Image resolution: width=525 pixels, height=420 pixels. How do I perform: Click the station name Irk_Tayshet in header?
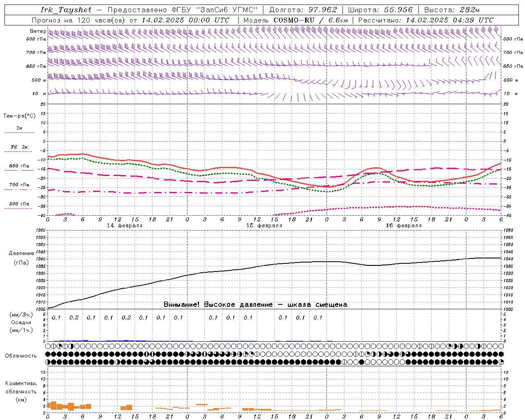point(66,10)
